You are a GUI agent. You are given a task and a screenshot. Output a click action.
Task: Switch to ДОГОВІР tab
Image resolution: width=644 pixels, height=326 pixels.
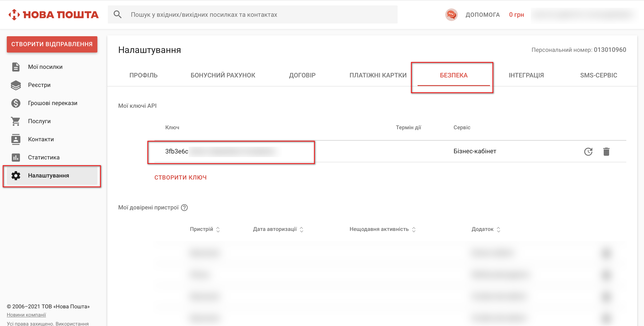302,75
